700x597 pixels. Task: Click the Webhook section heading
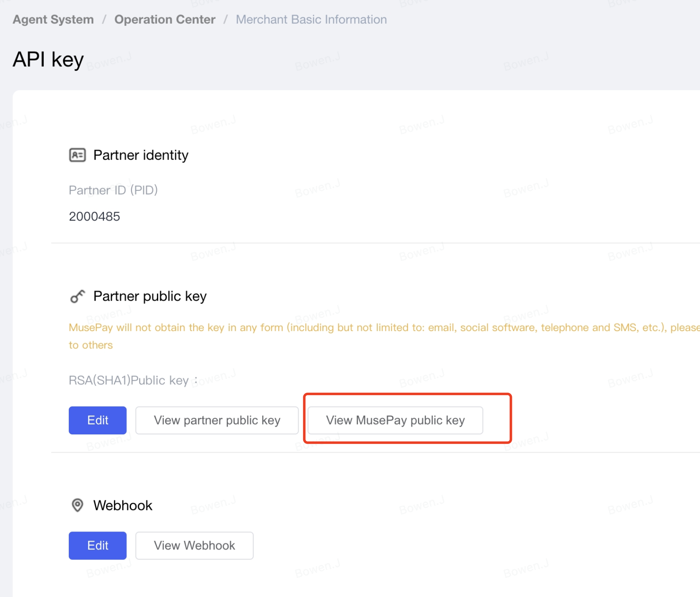pos(123,505)
